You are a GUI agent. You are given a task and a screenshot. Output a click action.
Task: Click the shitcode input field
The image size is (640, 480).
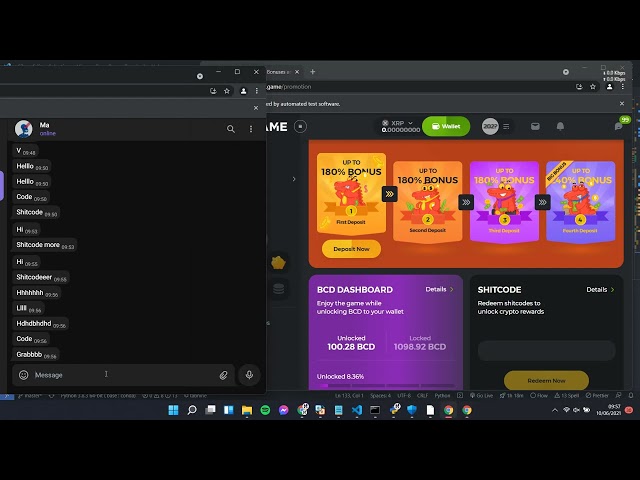[x=547, y=351]
